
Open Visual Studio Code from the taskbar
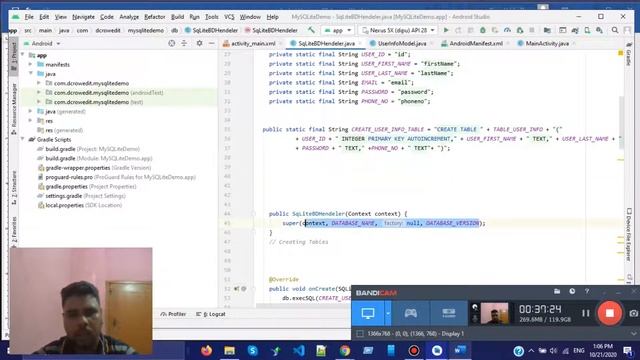pos(298,350)
